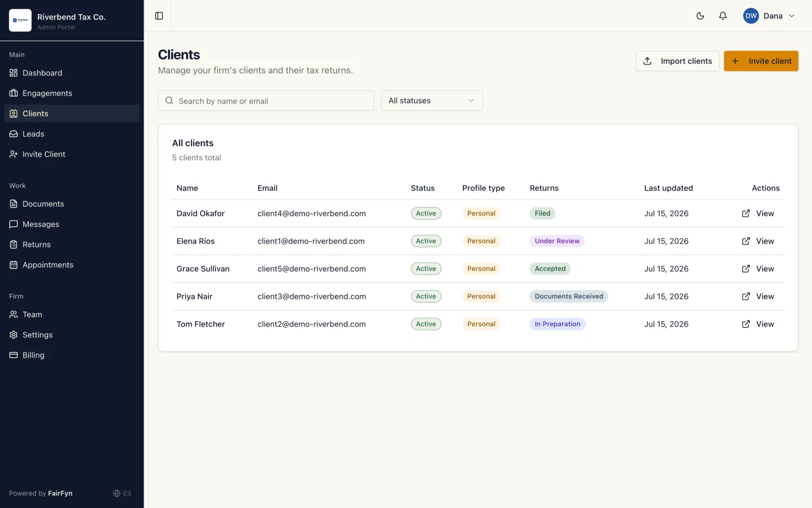
Task: Click the Invite client button
Action: 761,61
